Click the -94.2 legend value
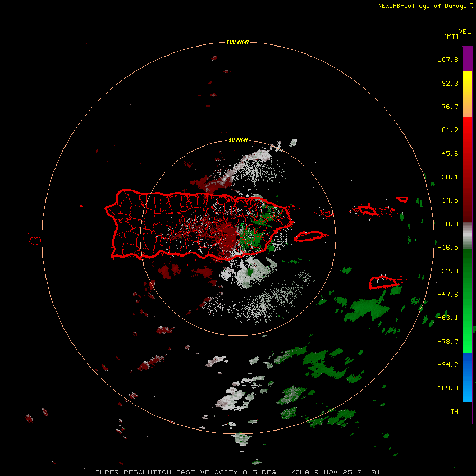 tap(448, 365)
